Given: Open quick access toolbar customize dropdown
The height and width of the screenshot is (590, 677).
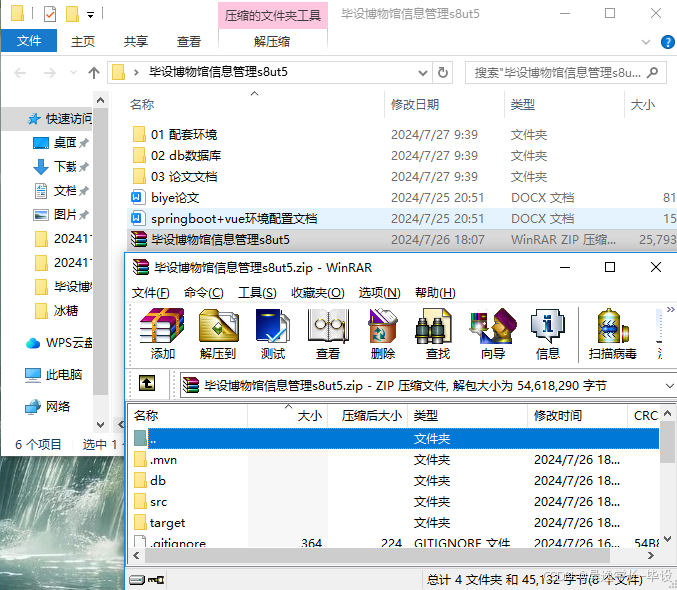Looking at the screenshot, I should click(x=90, y=15).
